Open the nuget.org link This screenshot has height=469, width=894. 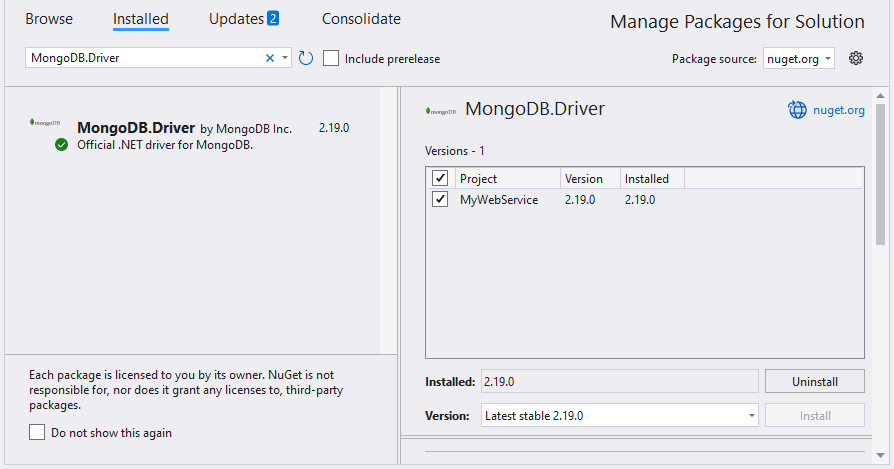pos(839,110)
